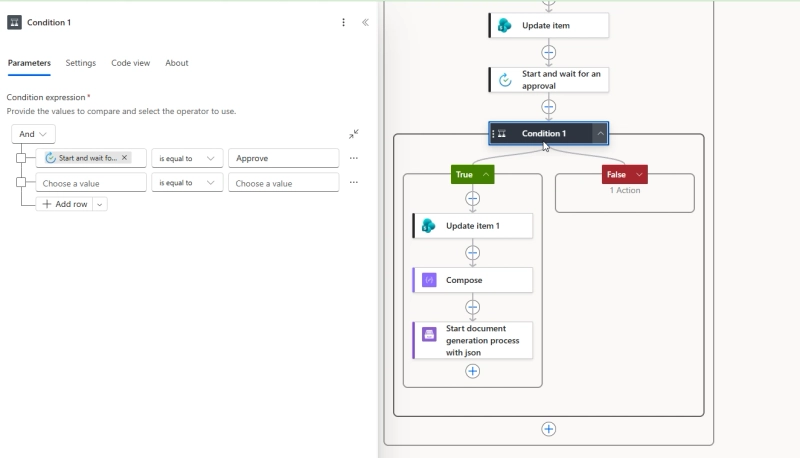The image size is (800, 458).
Task: Click the Condition expression label
Action: tap(46, 97)
